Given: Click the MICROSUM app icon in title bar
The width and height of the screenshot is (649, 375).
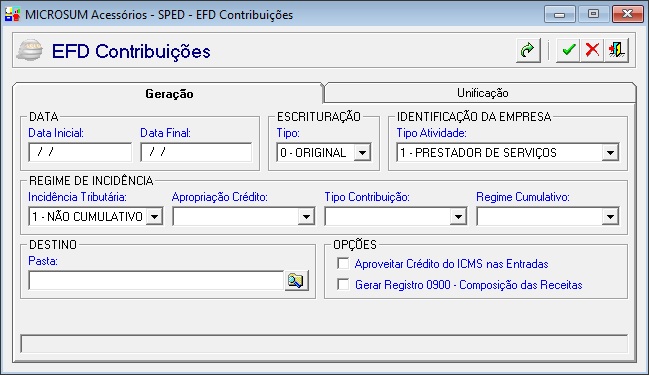Looking at the screenshot, I should [x=12, y=14].
